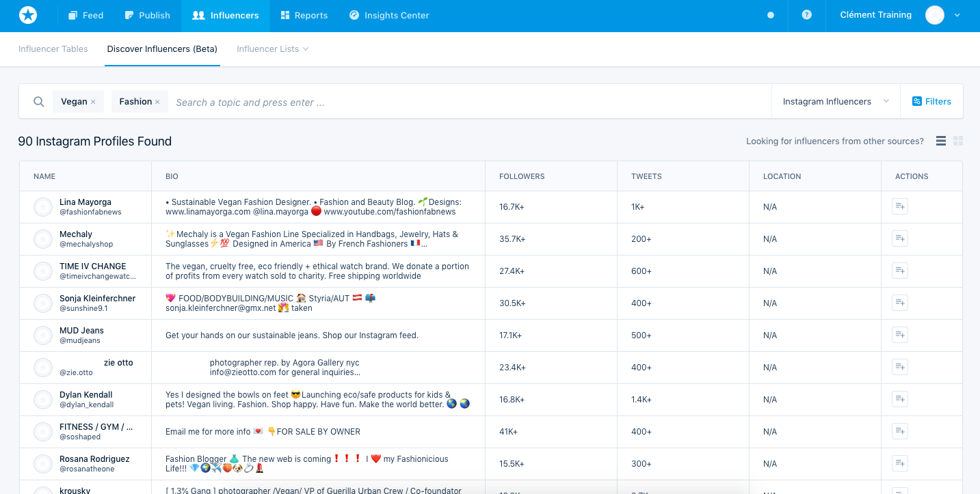
Task: Open the Publish tab
Action: (147, 15)
